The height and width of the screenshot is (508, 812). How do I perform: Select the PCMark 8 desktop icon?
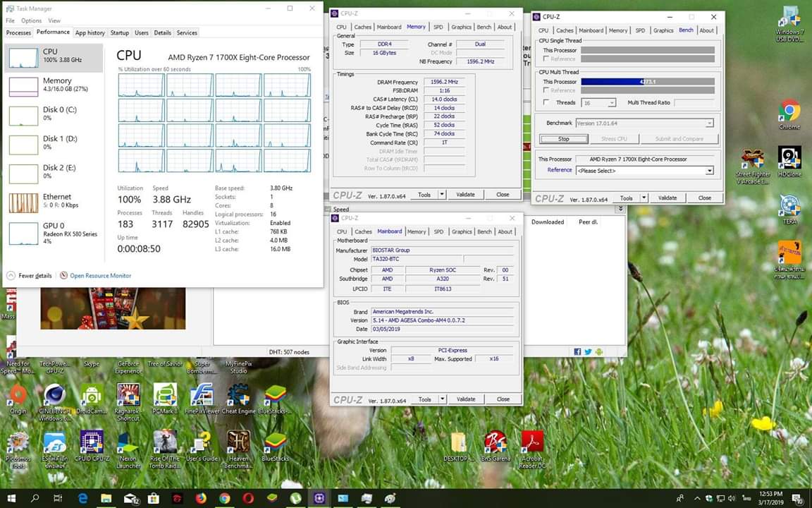point(165,399)
